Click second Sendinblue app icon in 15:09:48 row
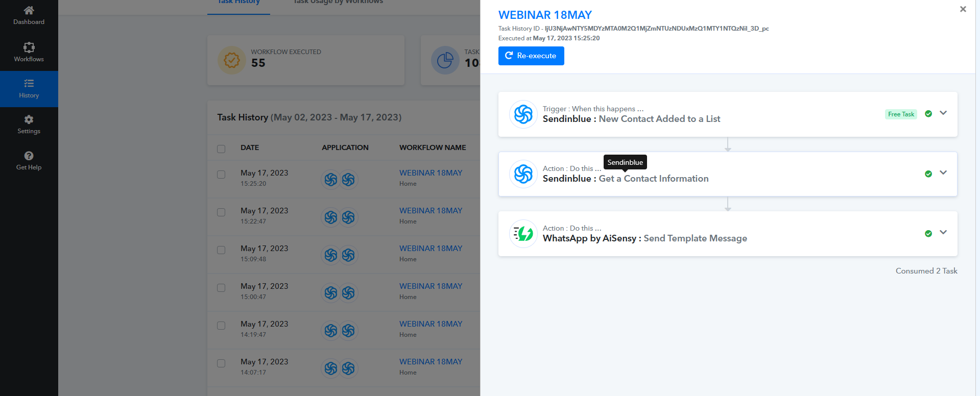980x396 pixels. click(348, 255)
